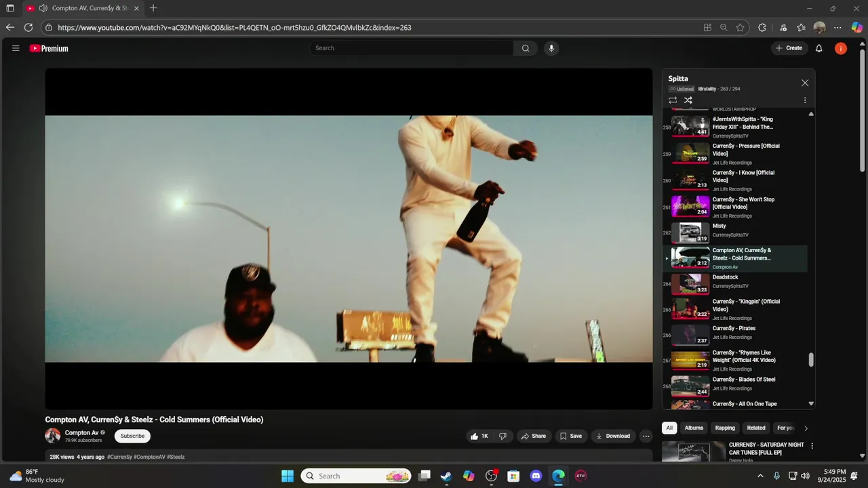
Task: Open the YouTube hamburger guide menu
Action: [16, 48]
